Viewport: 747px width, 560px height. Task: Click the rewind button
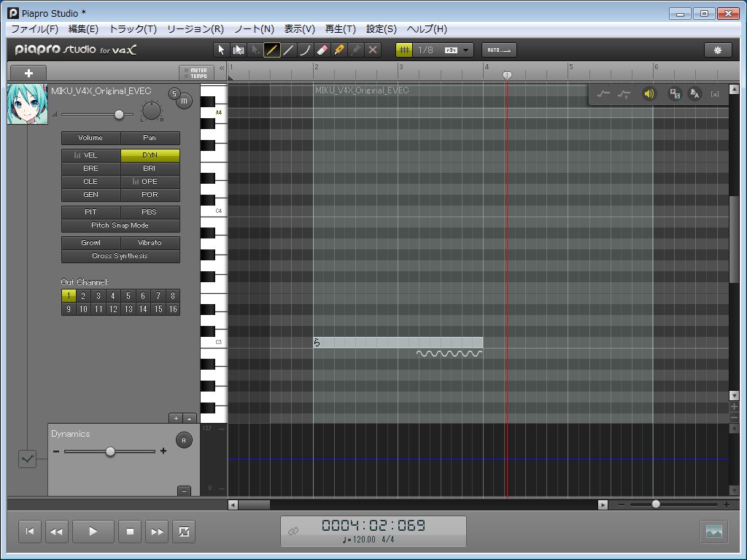tap(56, 532)
